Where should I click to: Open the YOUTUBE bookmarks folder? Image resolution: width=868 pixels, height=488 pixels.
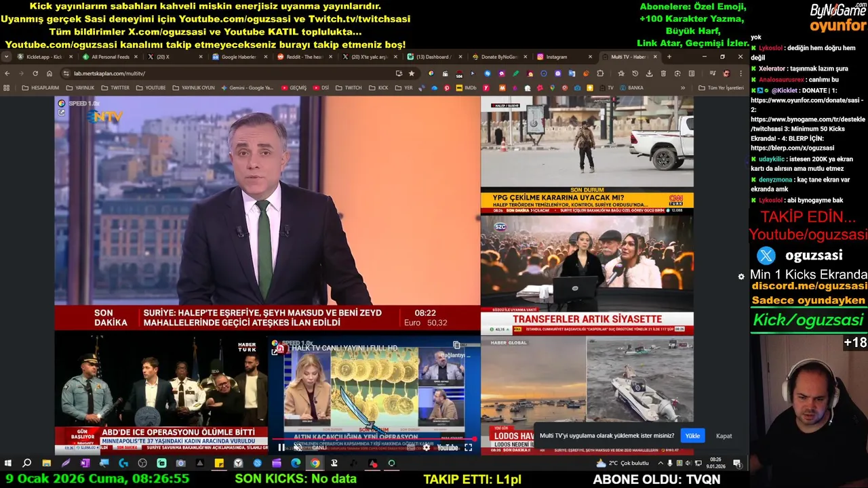151,87
